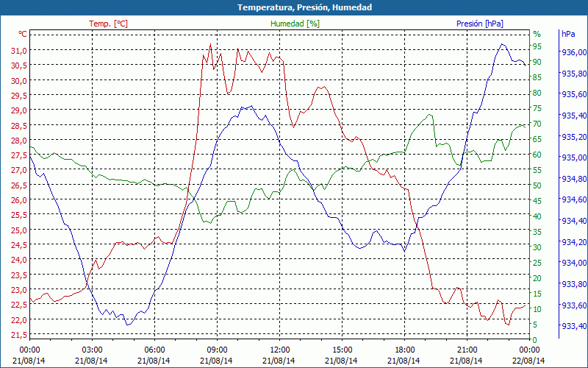Click the "22/08/14" date label
This screenshot has width=588, height=368.
[x=528, y=361]
